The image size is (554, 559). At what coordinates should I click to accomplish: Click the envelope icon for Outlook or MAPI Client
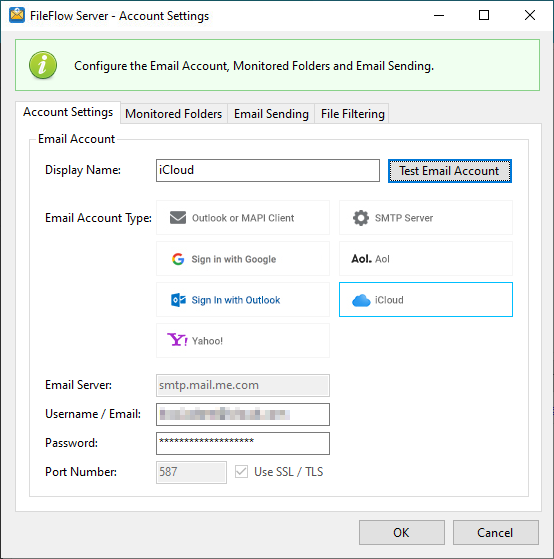[x=178, y=217]
